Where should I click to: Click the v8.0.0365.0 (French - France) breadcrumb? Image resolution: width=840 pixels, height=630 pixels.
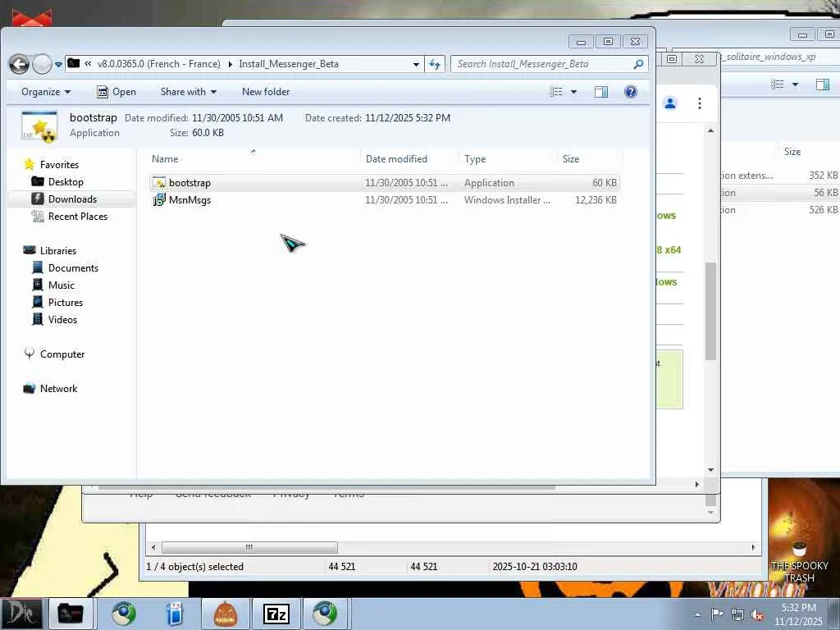point(158,64)
